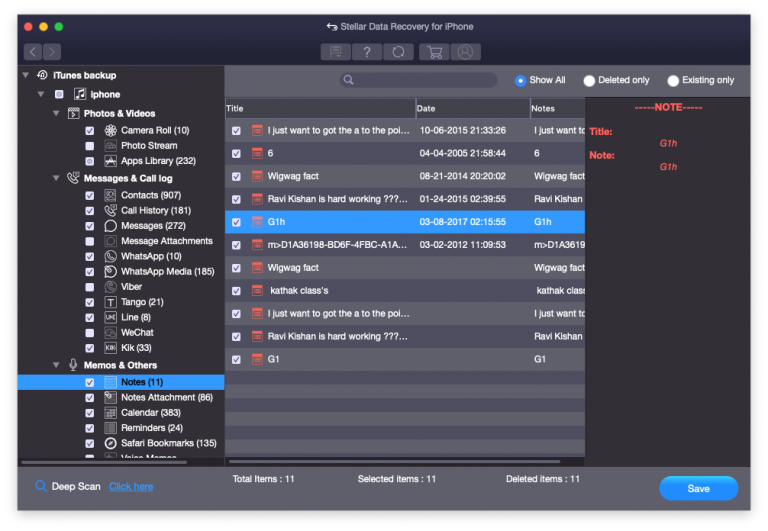Sort by the Date column header
This screenshot has height=531, width=768.
(x=473, y=108)
